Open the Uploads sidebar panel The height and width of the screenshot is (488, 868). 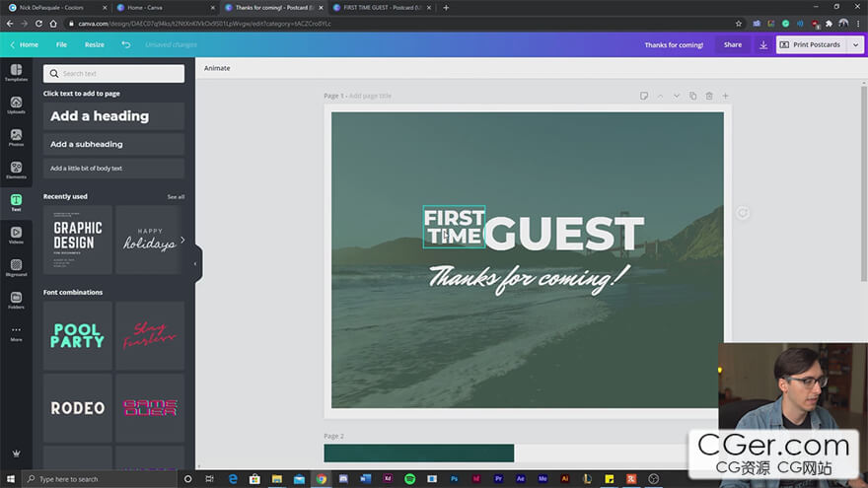[x=16, y=105]
